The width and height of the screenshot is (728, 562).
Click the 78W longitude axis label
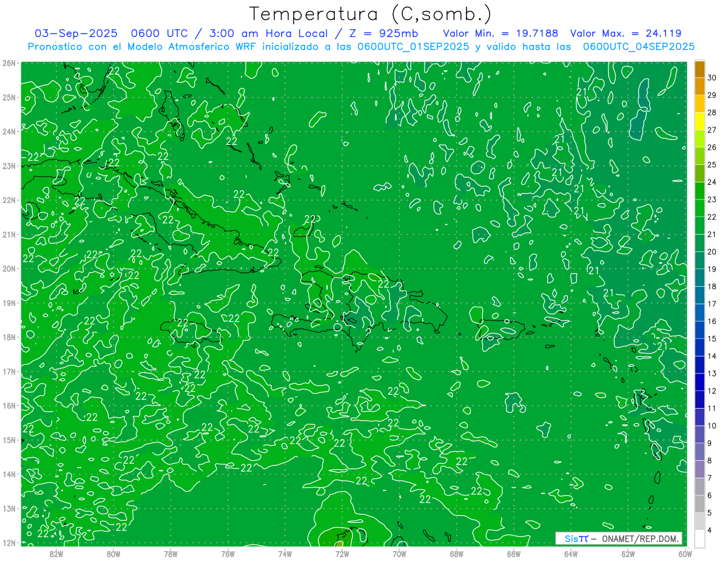[x=170, y=554]
